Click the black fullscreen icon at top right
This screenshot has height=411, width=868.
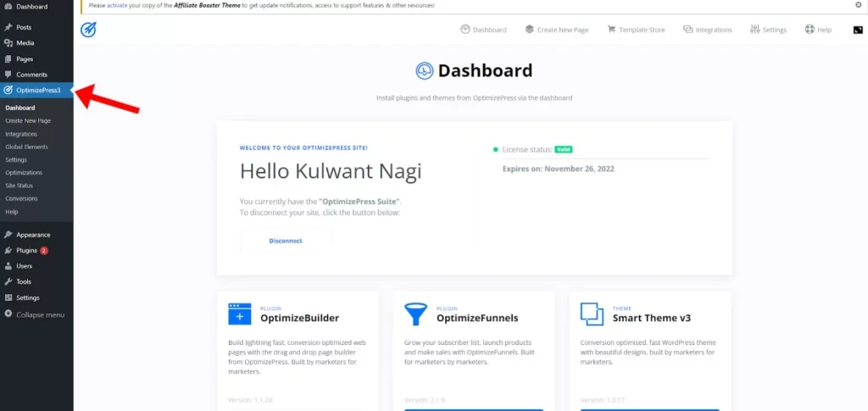pyautogui.click(x=857, y=30)
